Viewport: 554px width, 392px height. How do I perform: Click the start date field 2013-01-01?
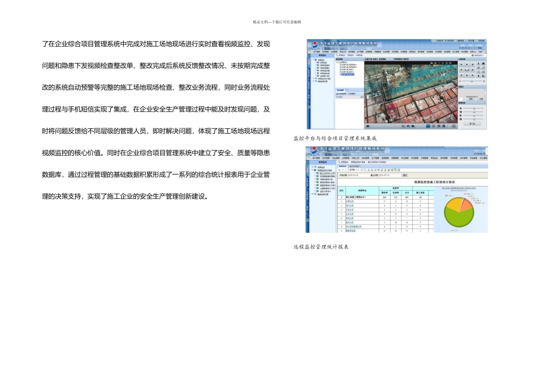click(358, 176)
